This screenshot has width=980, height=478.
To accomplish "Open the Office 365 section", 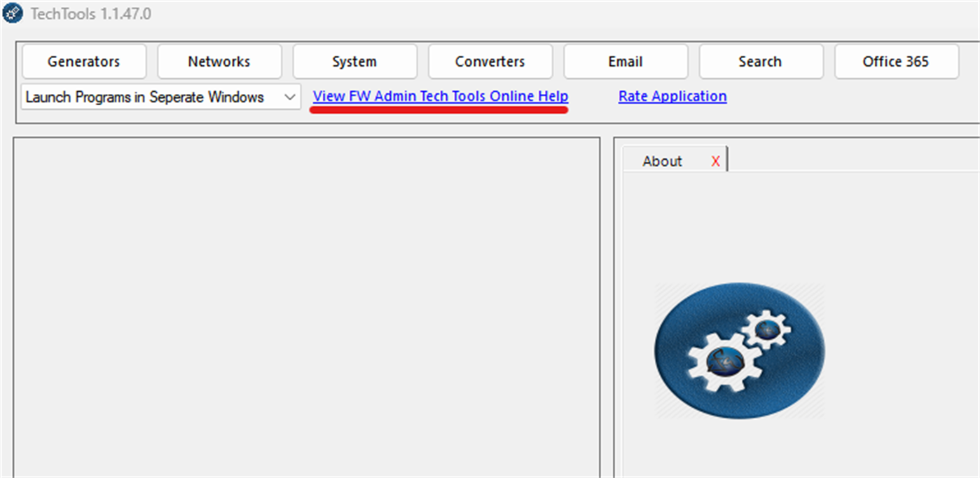I will (x=896, y=61).
